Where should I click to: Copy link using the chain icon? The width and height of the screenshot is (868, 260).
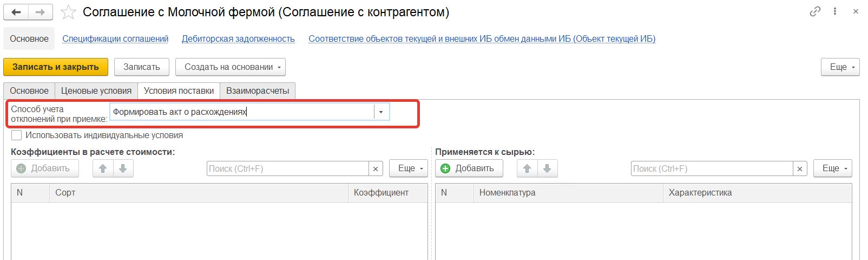(815, 11)
